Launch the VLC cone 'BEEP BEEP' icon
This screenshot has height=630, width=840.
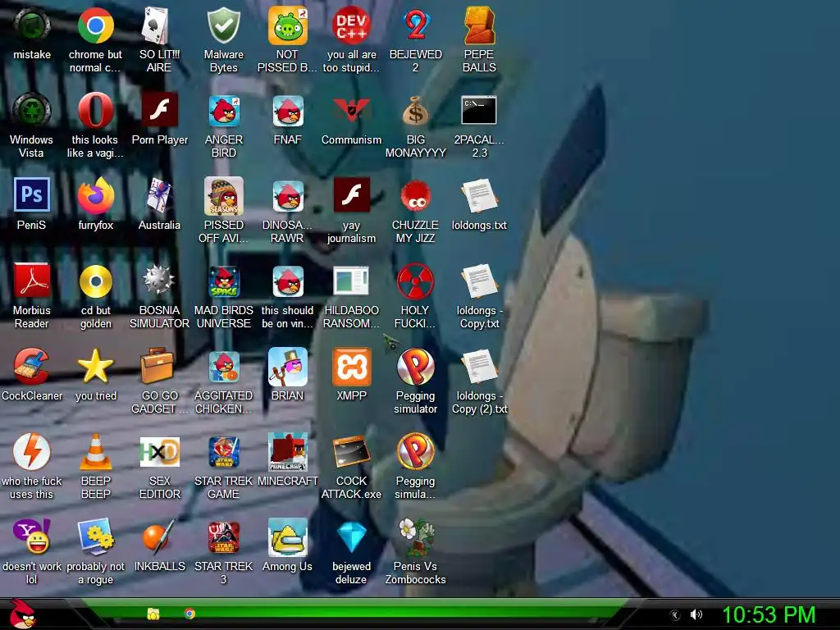pyautogui.click(x=95, y=451)
